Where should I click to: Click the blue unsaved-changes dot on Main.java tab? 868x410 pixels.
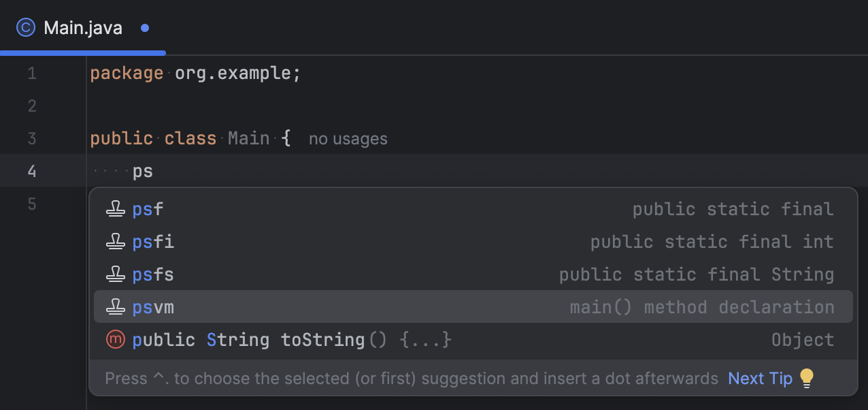[x=144, y=28]
